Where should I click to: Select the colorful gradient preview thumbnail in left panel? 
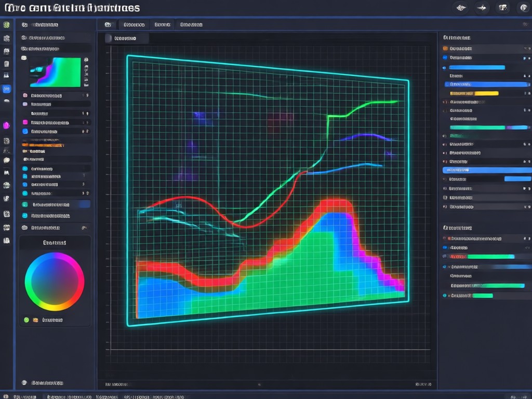[55, 72]
